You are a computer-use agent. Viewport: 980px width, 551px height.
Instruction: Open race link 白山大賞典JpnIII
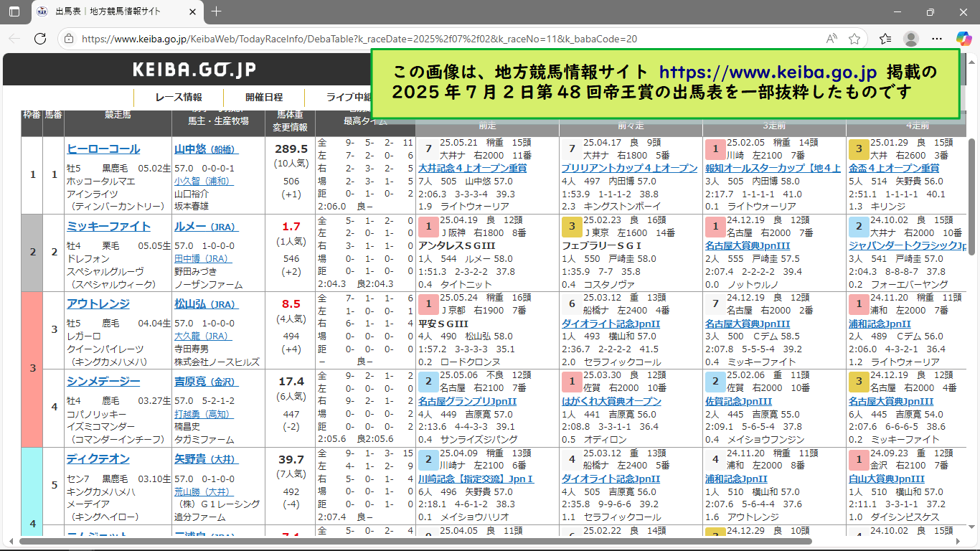pos(887,479)
